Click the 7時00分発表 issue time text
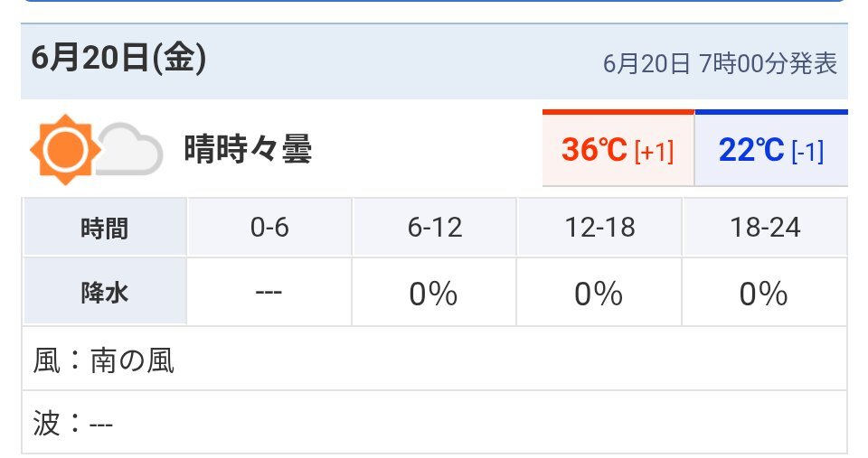The image size is (868, 458). click(768, 63)
